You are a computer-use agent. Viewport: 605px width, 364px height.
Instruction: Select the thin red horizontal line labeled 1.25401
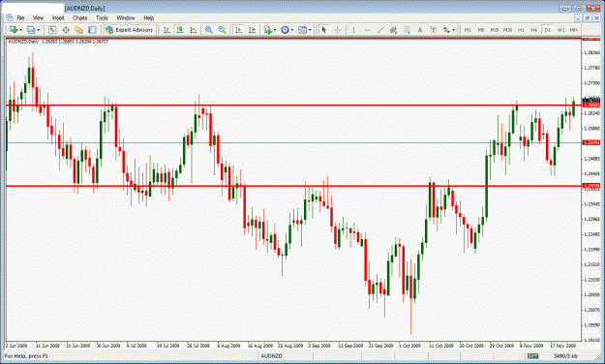click(293, 143)
